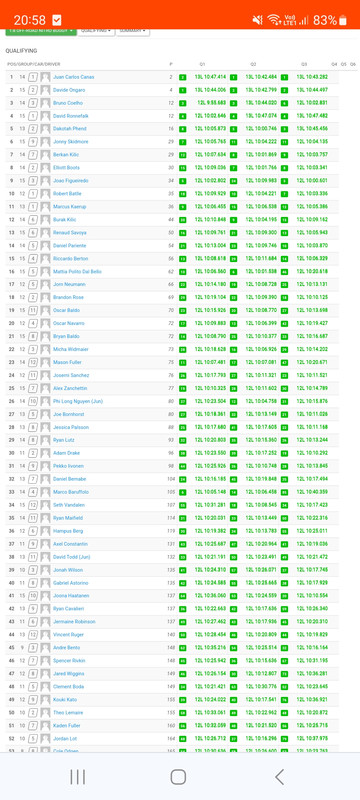Tap the muted sound icon in status bar
Image resolution: width=360 pixels, height=800 pixels.
pyautogui.click(x=258, y=20)
